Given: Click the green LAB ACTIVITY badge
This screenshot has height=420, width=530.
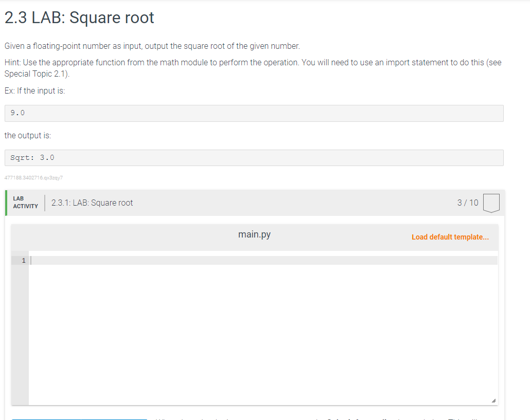Looking at the screenshot, I should (24, 203).
